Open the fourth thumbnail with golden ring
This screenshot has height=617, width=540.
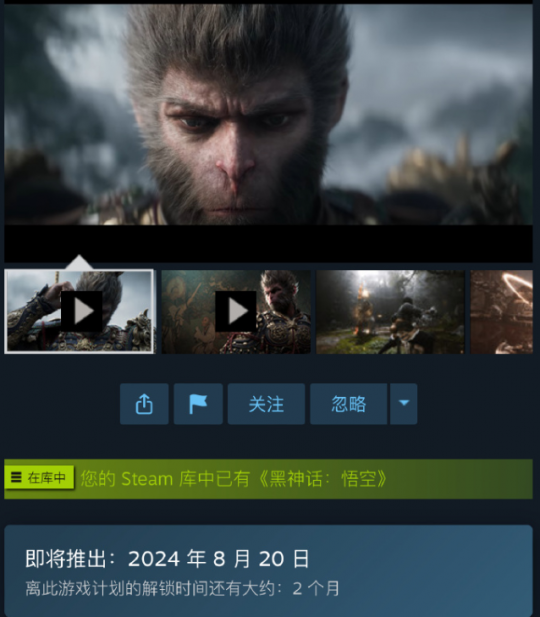pyautogui.click(x=501, y=311)
